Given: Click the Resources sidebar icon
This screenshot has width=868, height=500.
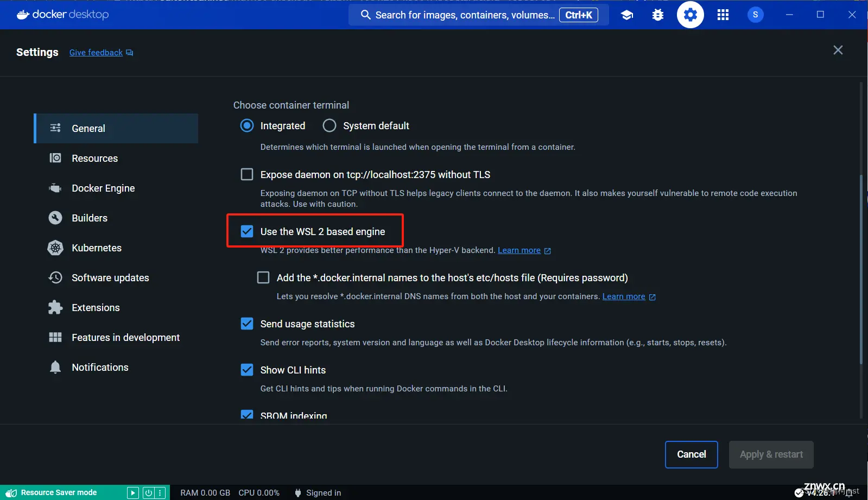Looking at the screenshot, I should coord(55,158).
